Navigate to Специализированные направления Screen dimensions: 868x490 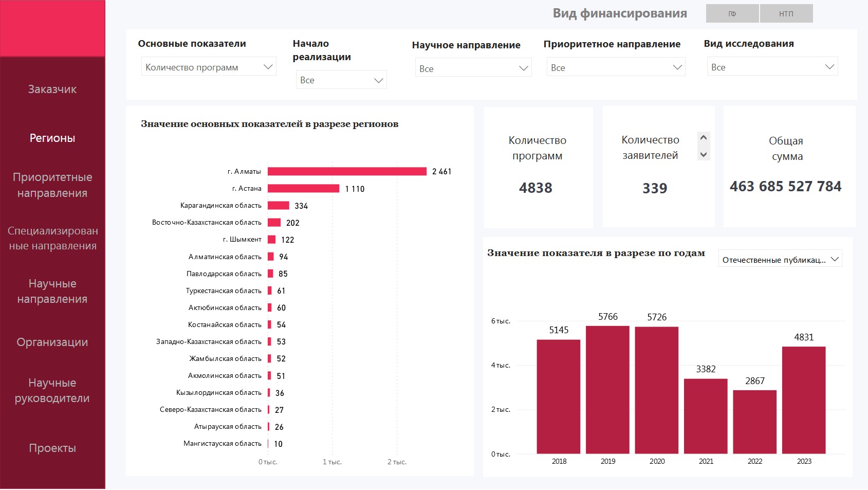click(x=52, y=239)
